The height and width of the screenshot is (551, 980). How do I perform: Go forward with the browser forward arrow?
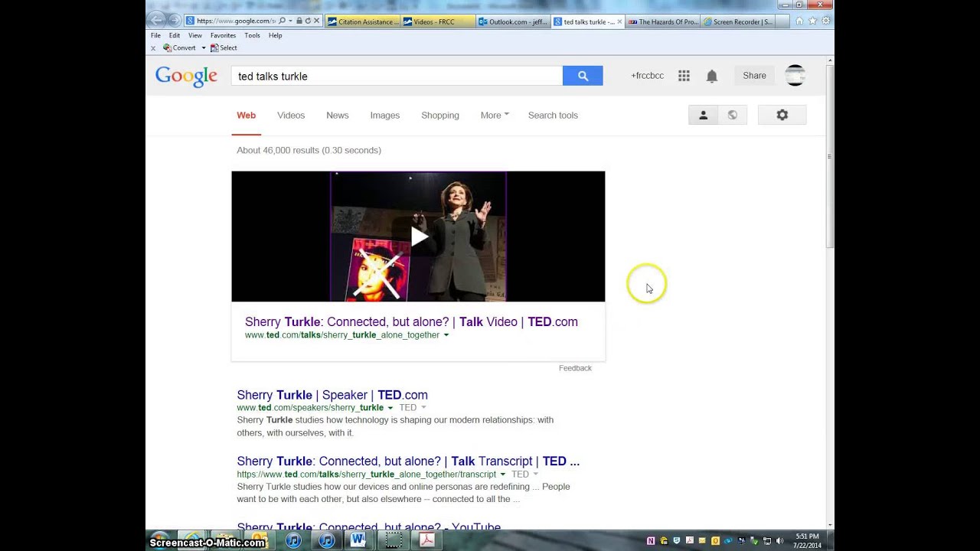tap(174, 21)
